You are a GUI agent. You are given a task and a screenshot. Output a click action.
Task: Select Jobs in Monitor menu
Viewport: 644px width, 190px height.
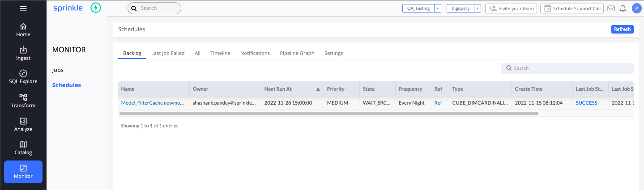[x=58, y=70]
